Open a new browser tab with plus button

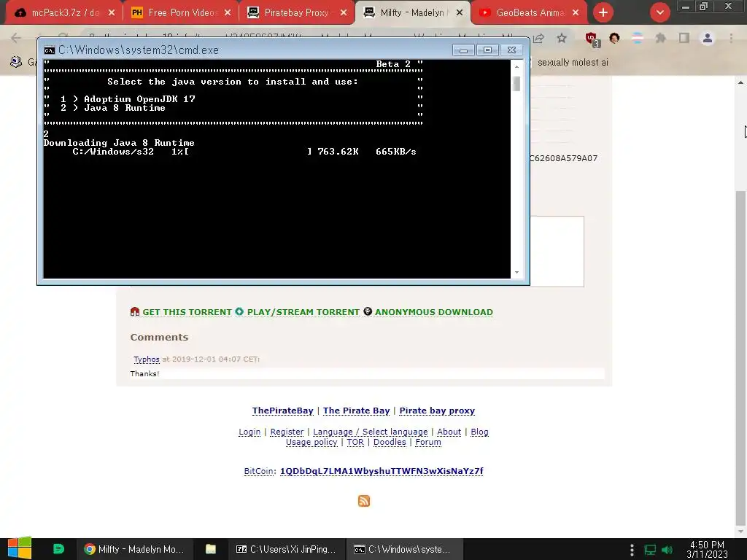[x=603, y=13]
